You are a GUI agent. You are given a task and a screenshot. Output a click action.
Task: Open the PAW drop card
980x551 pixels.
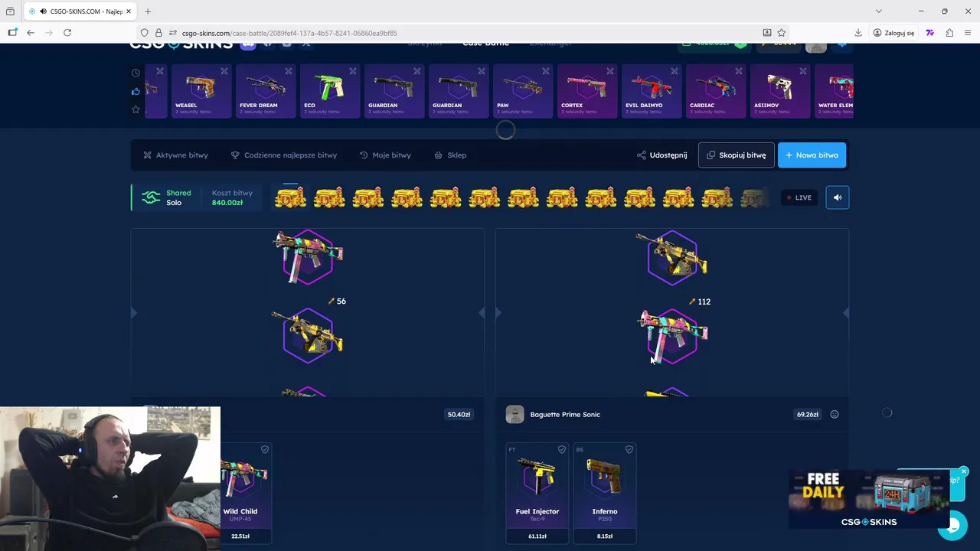523,91
